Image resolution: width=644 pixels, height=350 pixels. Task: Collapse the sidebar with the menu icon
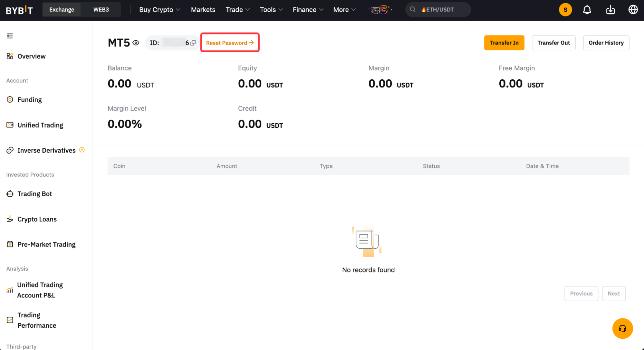(x=10, y=36)
